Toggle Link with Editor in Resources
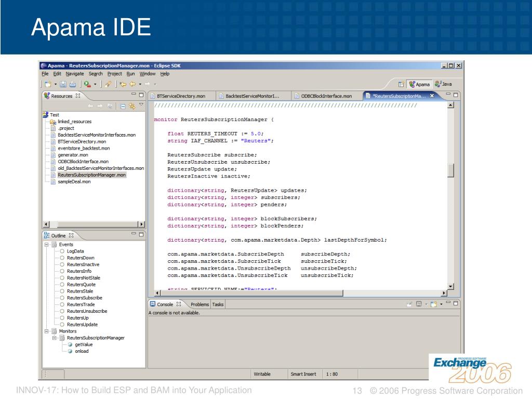 (x=132, y=106)
